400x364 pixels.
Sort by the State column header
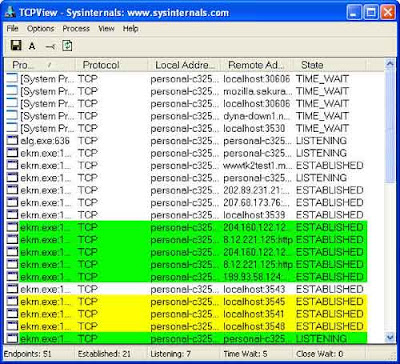point(329,65)
